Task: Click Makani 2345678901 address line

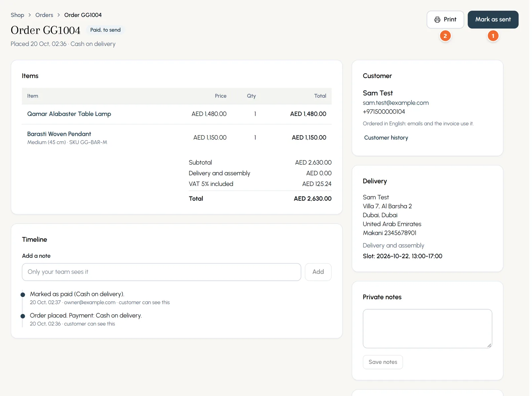Action: pos(389,233)
